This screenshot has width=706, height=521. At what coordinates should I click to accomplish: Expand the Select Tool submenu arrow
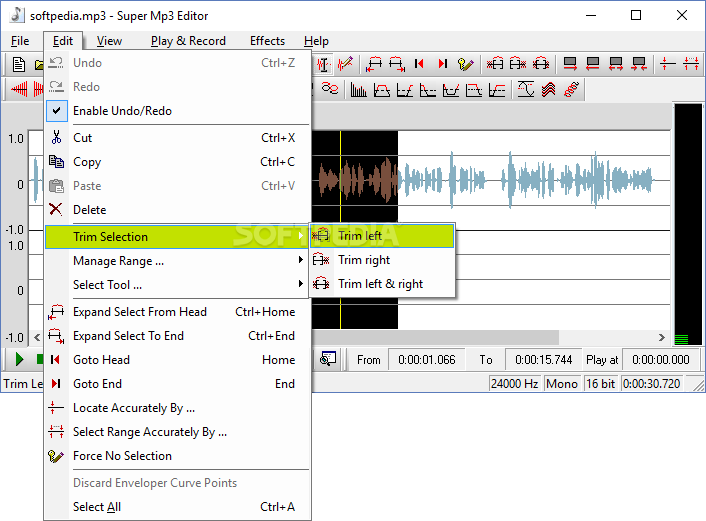(300, 284)
